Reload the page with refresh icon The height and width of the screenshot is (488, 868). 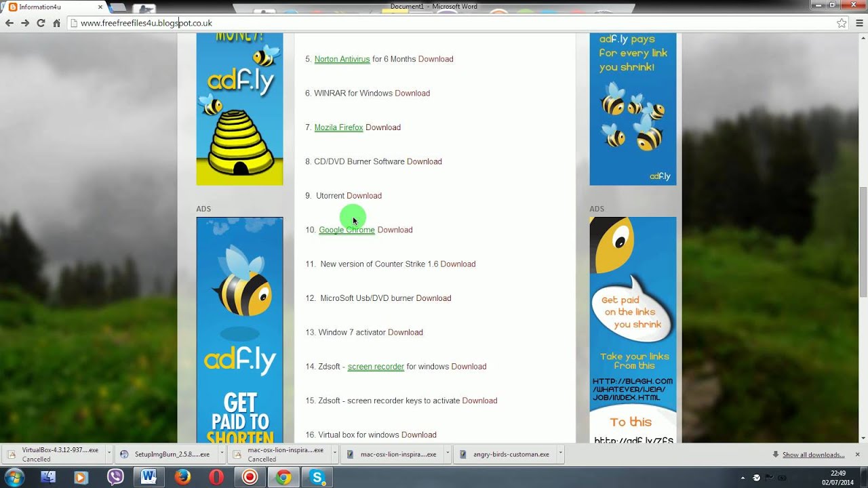click(x=41, y=23)
